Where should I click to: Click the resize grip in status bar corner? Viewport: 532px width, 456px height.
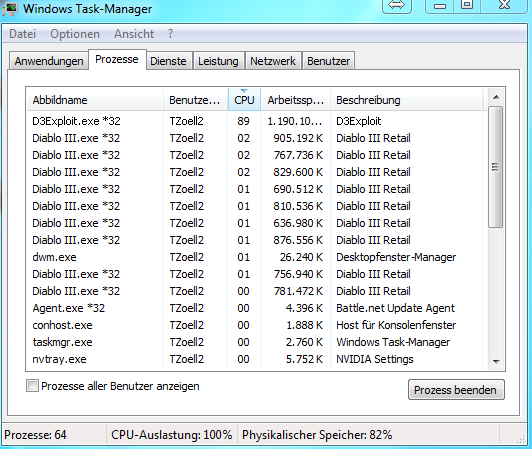(x=520, y=439)
